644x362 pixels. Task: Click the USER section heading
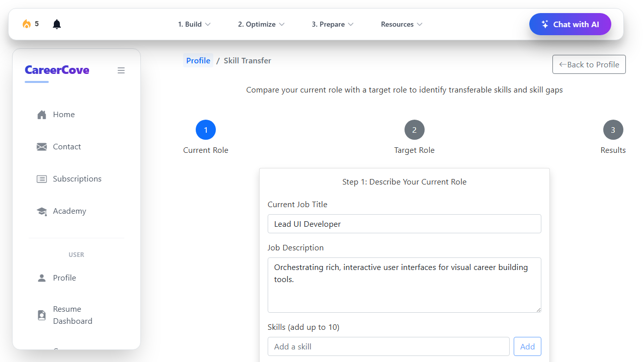[76, 255]
